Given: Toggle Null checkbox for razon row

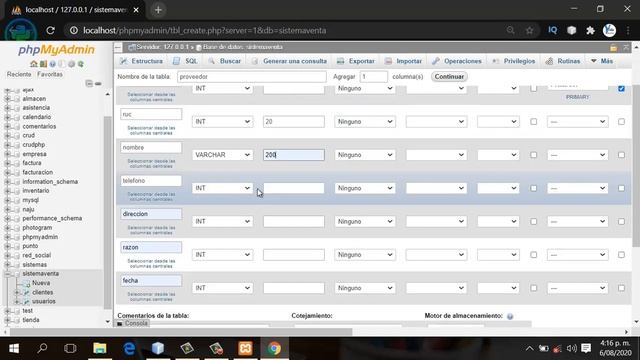Looking at the screenshot, I should 533,255.
